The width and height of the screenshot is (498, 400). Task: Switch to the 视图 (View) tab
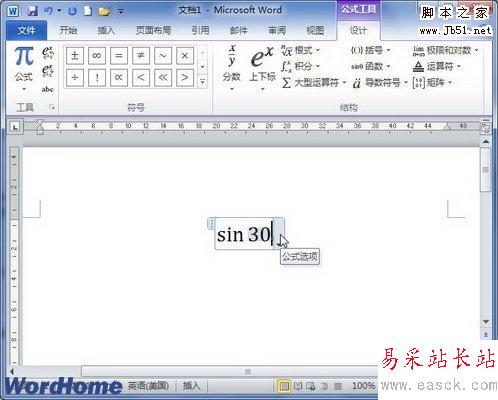click(315, 31)
